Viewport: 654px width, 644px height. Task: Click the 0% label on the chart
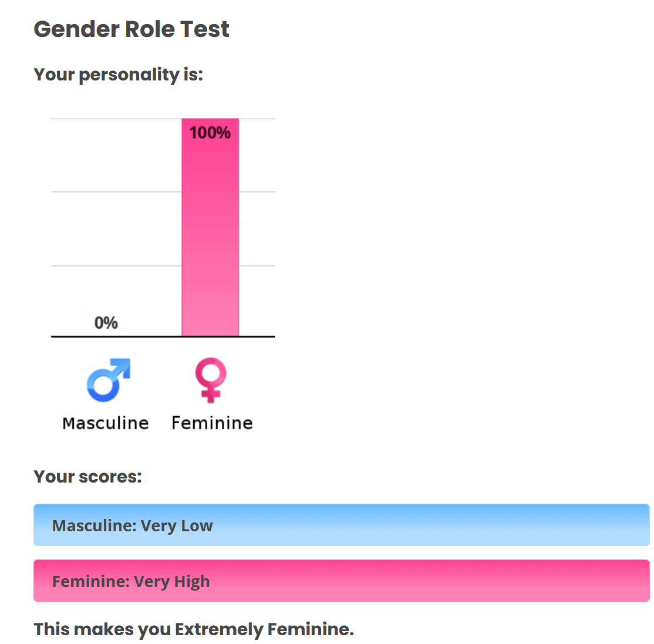[106, 323]
